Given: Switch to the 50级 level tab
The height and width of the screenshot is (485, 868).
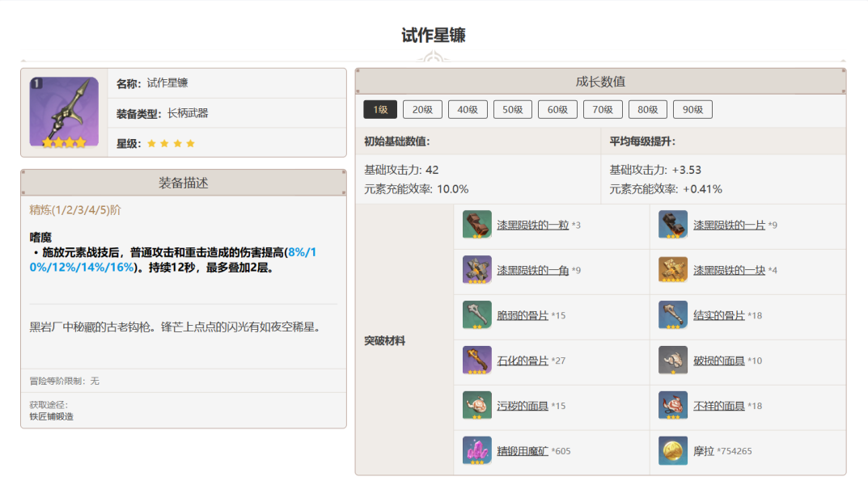Looking at the screenshot, I should tap(513, 110).
